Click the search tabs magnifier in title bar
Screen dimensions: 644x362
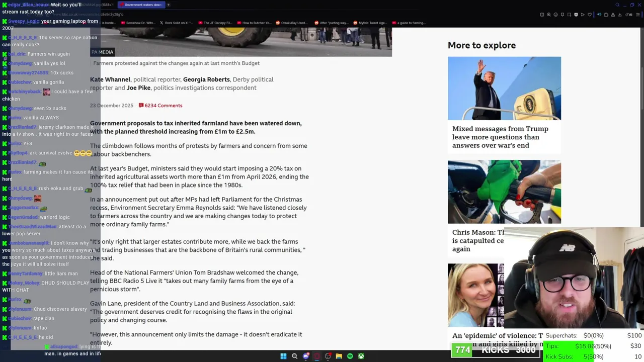[x=617, y=5]
